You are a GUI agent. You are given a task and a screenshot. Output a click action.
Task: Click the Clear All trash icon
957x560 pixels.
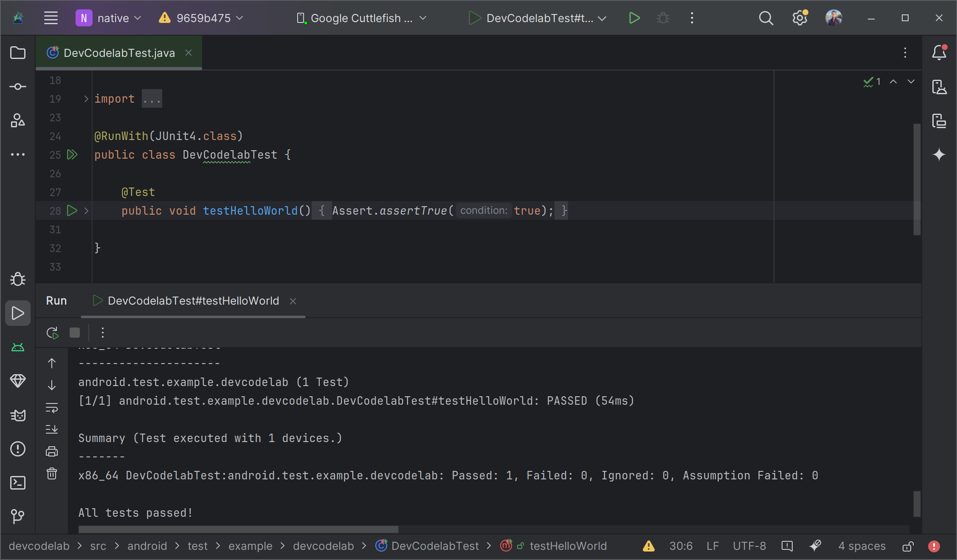pos(52,473)
